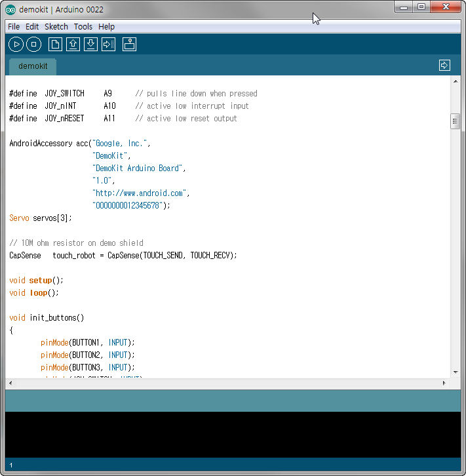The width and height of the screenshot is (466, 476).
Task: Click the pinMode(BUTTON2, INPUT) line
Action: click(x=88, y=355)
